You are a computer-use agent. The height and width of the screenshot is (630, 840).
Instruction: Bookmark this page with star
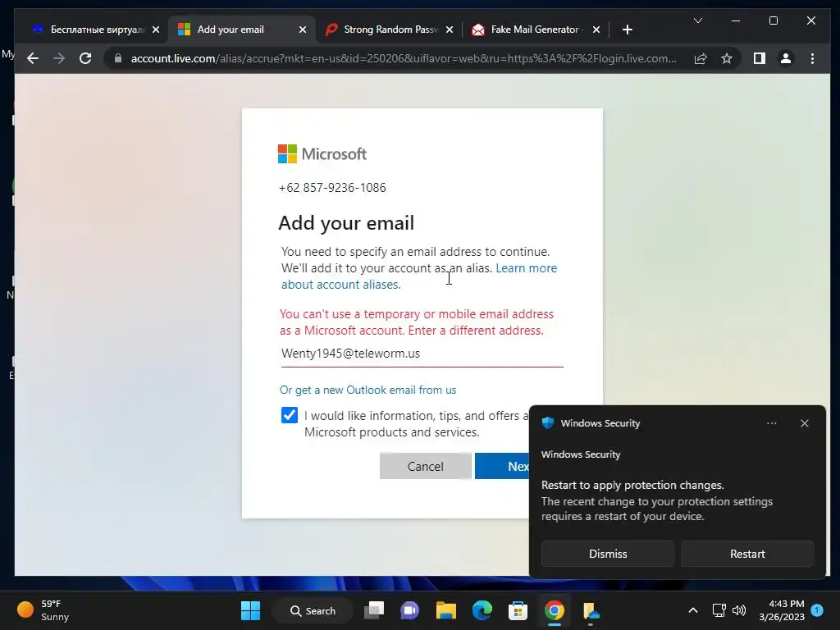click(x=727, y=58)
